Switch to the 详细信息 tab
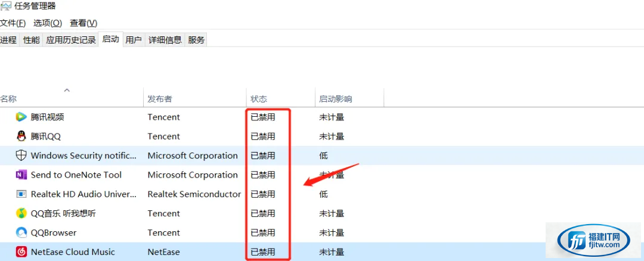 [x=165, y=40]
